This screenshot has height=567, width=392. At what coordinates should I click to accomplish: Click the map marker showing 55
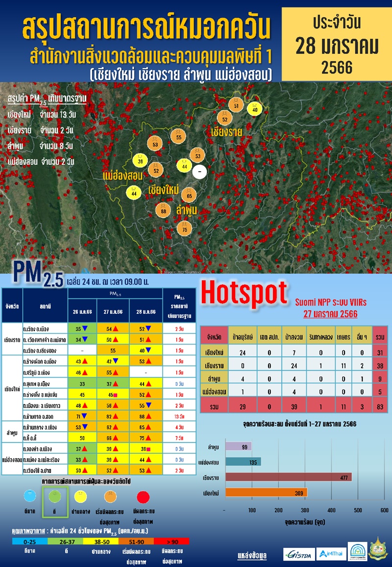(x=178, y=137)
